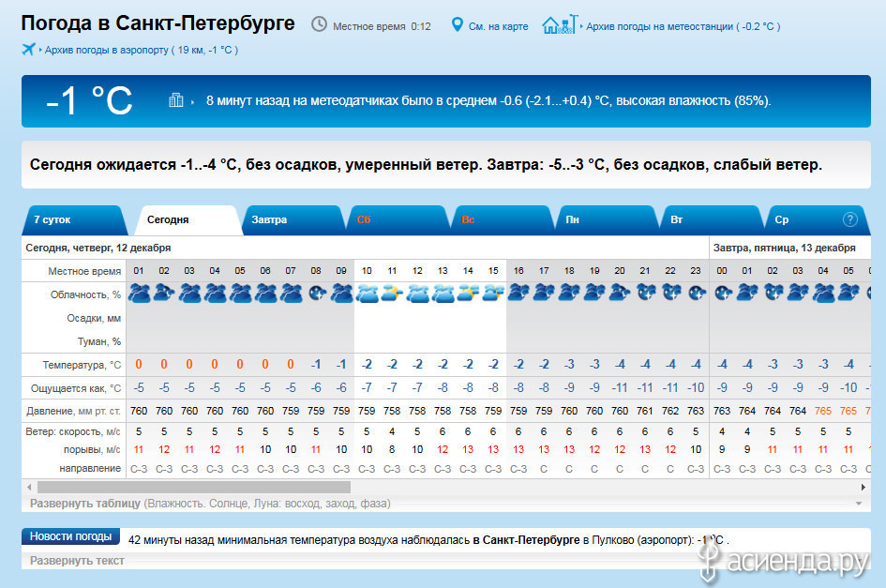
Task: Click the 'Облачность, %' row label
Action: [86, 294]
